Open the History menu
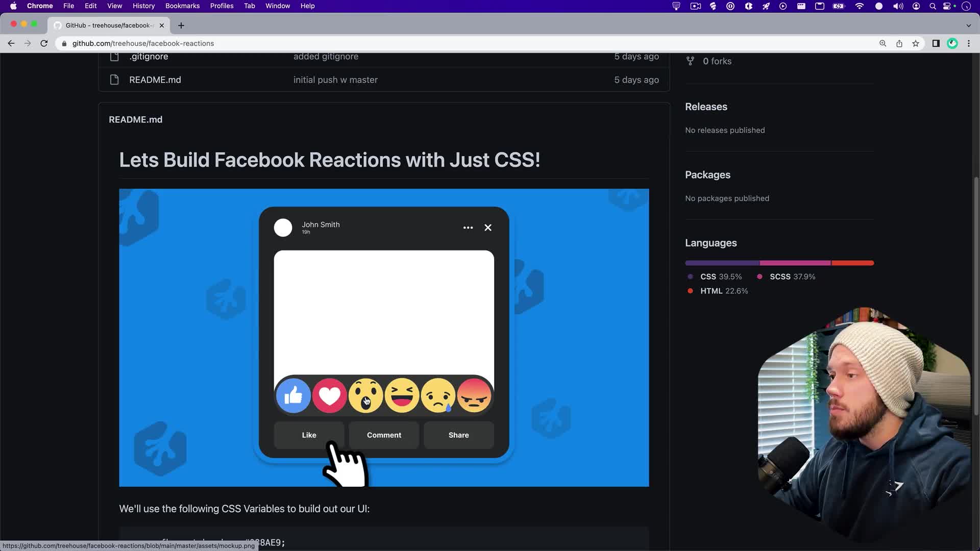 click(143, 6)
